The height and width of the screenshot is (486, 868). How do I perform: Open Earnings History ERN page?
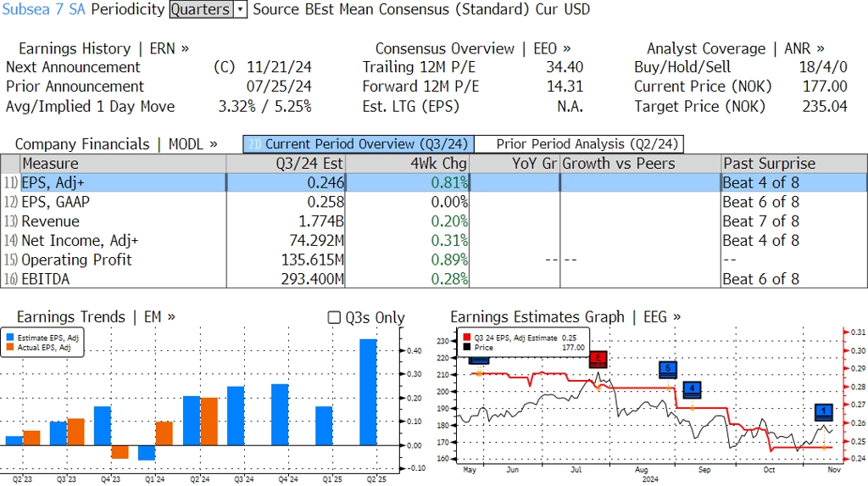[x=103, y=48]
